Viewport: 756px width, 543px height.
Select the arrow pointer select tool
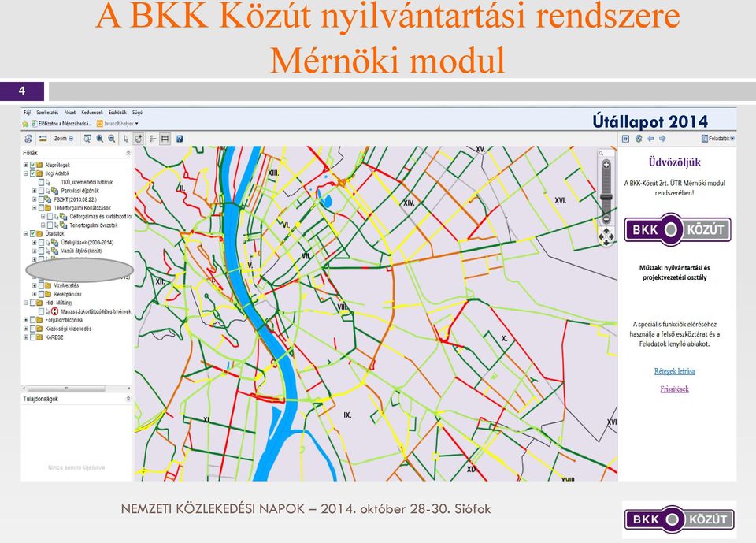126,139
